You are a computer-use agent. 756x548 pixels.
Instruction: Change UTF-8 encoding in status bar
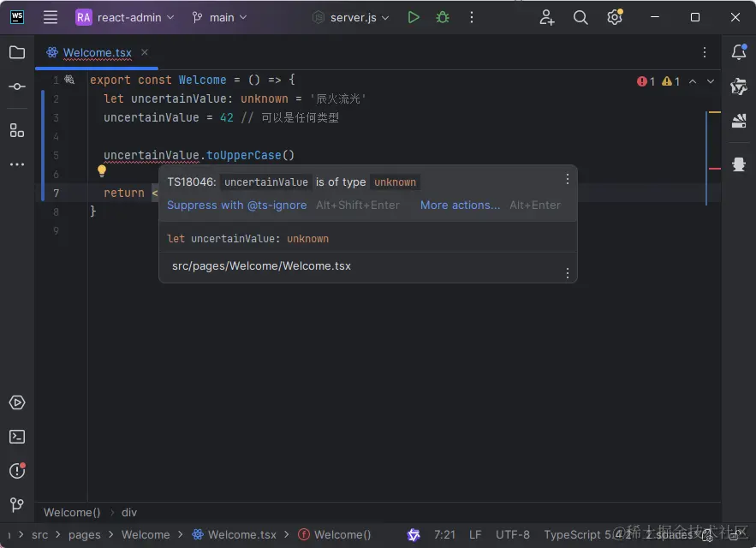pos(513,534)
